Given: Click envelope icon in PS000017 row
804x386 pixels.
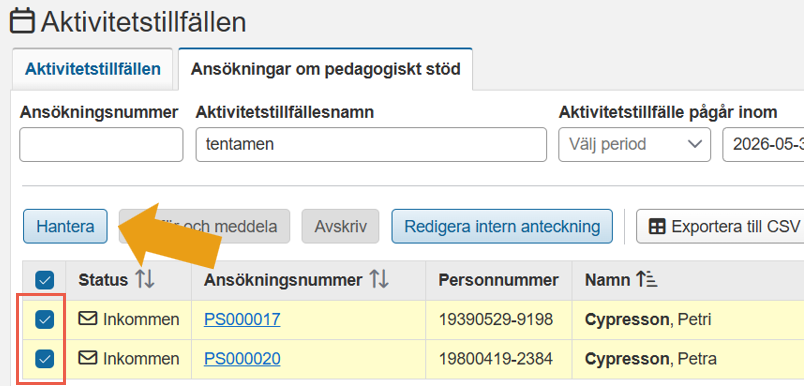Looking at the screenshot, I should pos(88,319).
